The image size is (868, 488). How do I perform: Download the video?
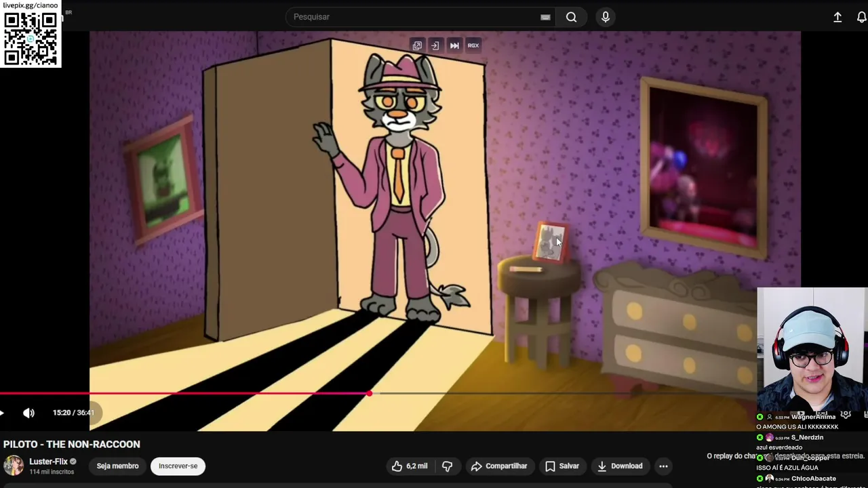[620, 466]
